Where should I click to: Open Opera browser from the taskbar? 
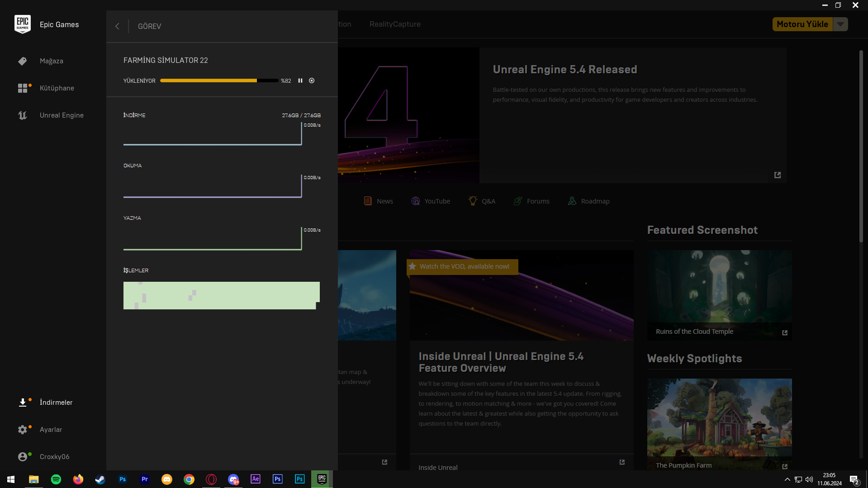coord(211,479)
